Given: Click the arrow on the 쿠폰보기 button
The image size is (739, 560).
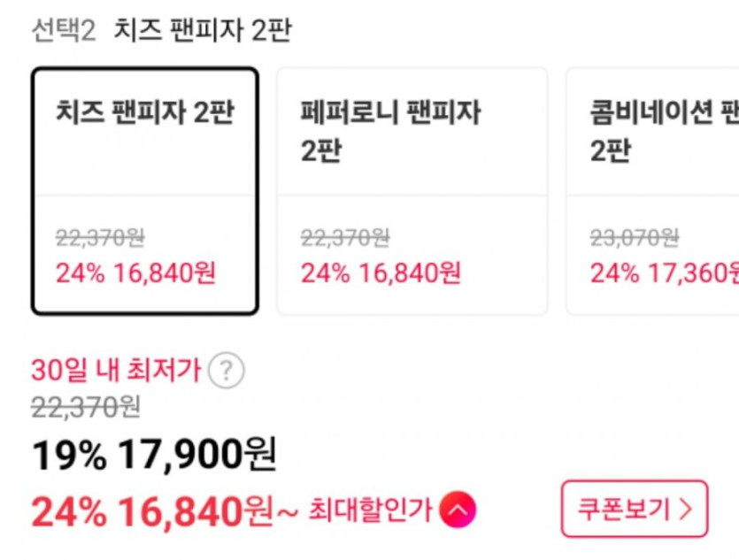Looking at the screenshot, I should [x=684, y=509].
